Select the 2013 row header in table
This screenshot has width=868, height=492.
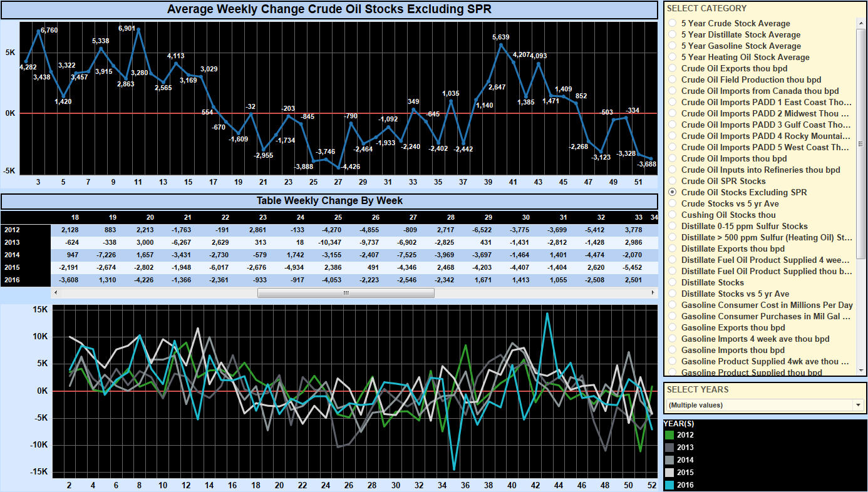(x=26, y=242)
